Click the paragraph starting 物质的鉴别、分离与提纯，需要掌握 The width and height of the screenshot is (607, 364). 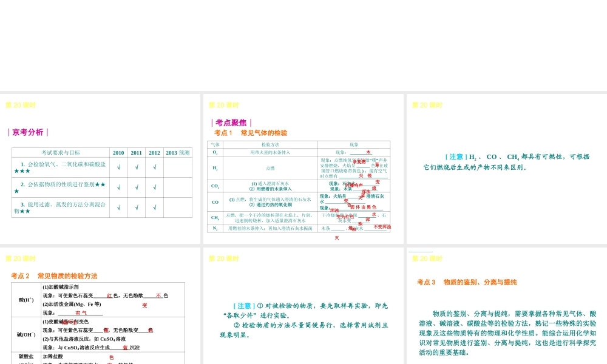[507, 333]
